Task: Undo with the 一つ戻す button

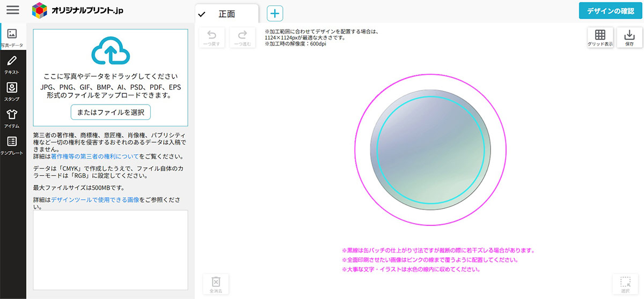Action: 212,38
